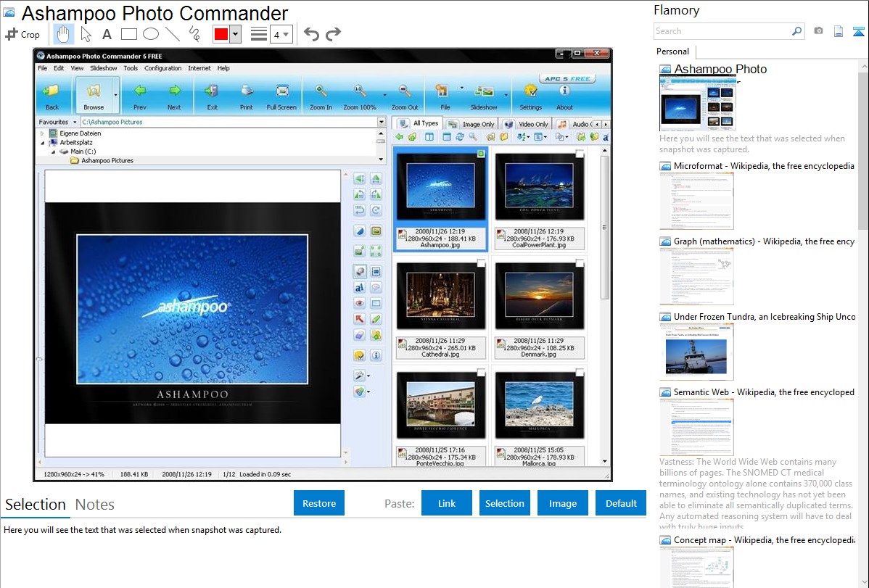Open the Personal tab in Flamory
Image resolution: width=869 pixels, height=588 pixels.
[x=673, y=51]
